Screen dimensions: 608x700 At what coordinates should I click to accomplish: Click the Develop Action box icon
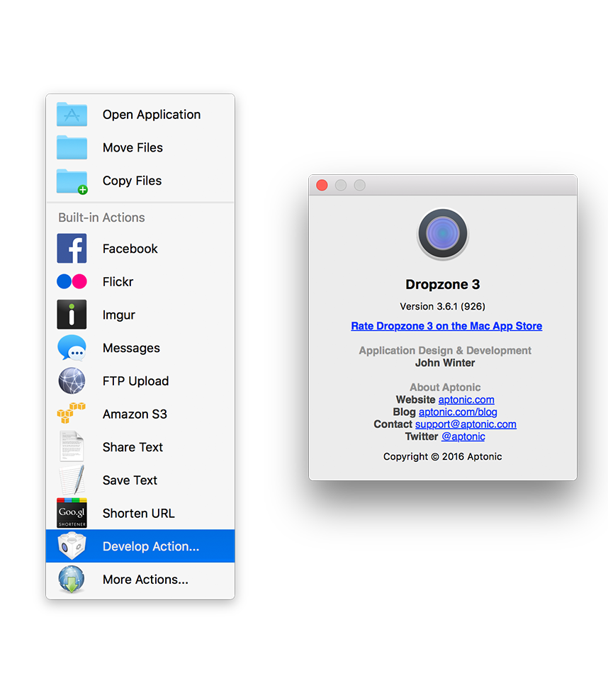72,546
